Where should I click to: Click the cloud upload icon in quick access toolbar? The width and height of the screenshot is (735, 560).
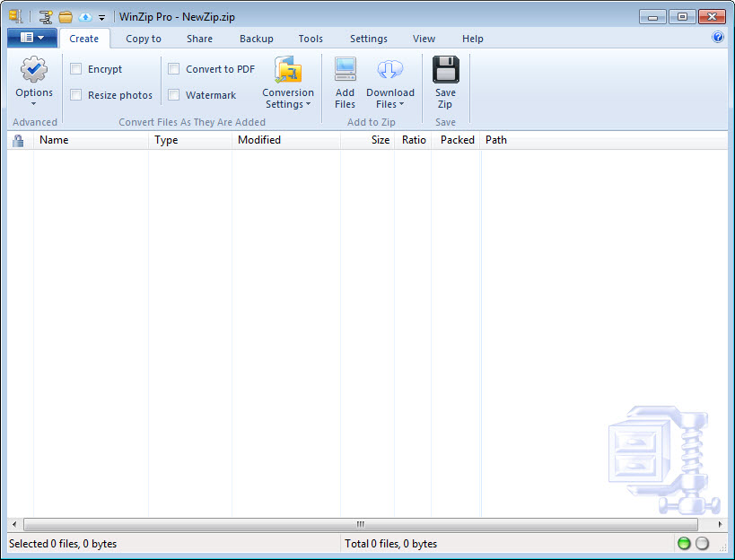(x=85, y=17)
